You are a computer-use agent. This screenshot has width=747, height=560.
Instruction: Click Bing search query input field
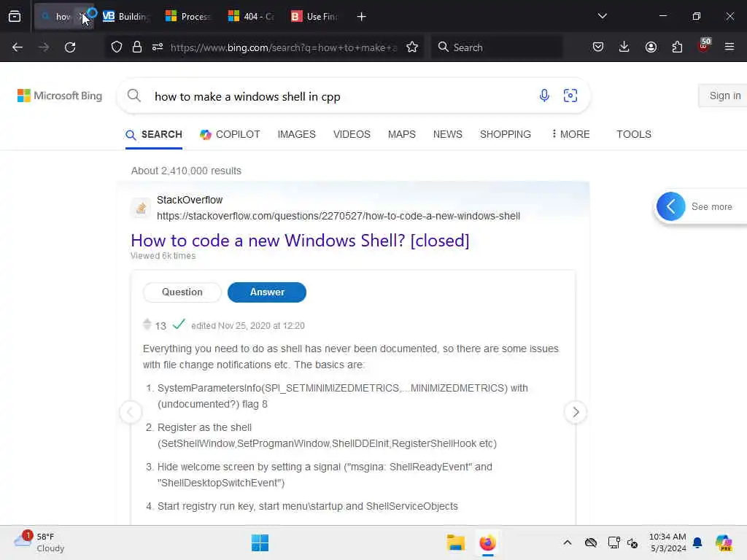click(x=341, y=97)
